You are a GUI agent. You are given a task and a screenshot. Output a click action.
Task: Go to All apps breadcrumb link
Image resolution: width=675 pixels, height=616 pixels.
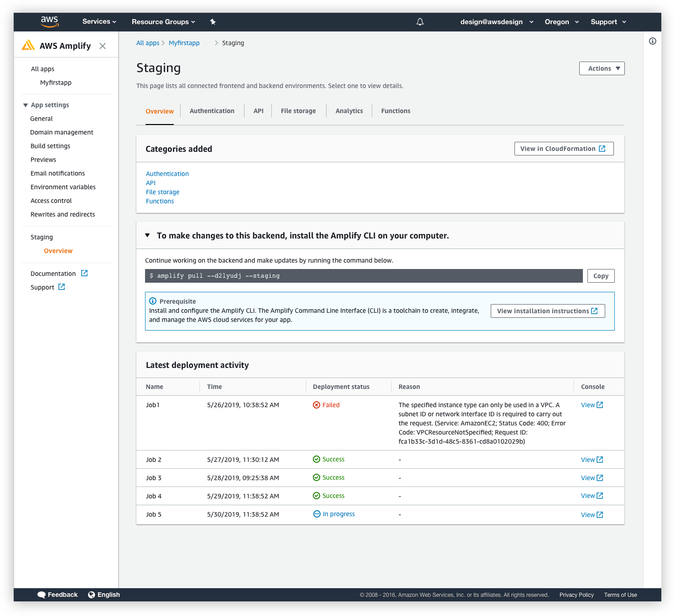pos(148,43)
